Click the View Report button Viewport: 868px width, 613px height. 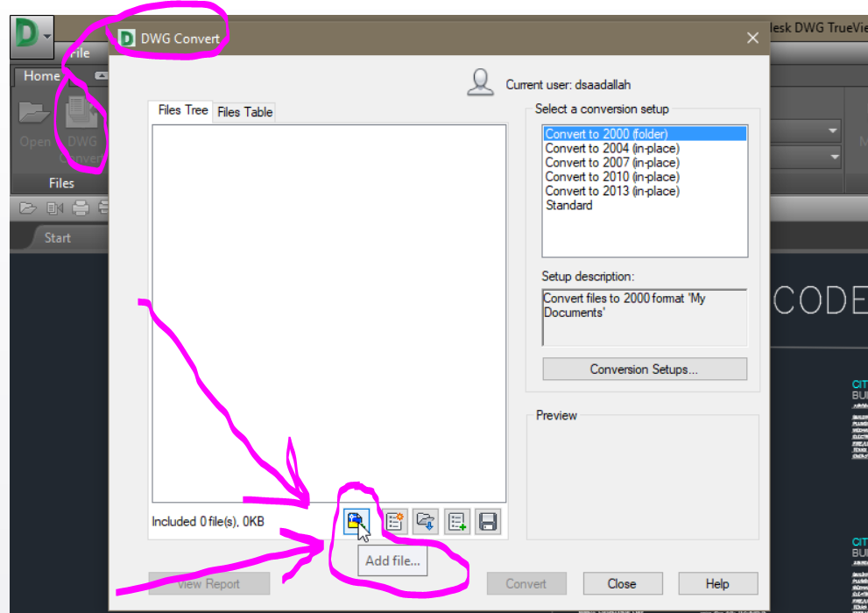[209, 584]
